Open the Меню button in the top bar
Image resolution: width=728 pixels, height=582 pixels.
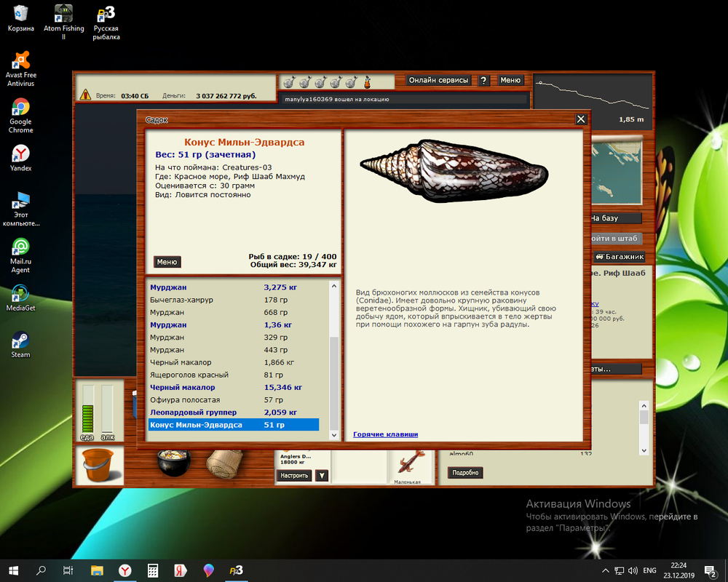point(510,80)
